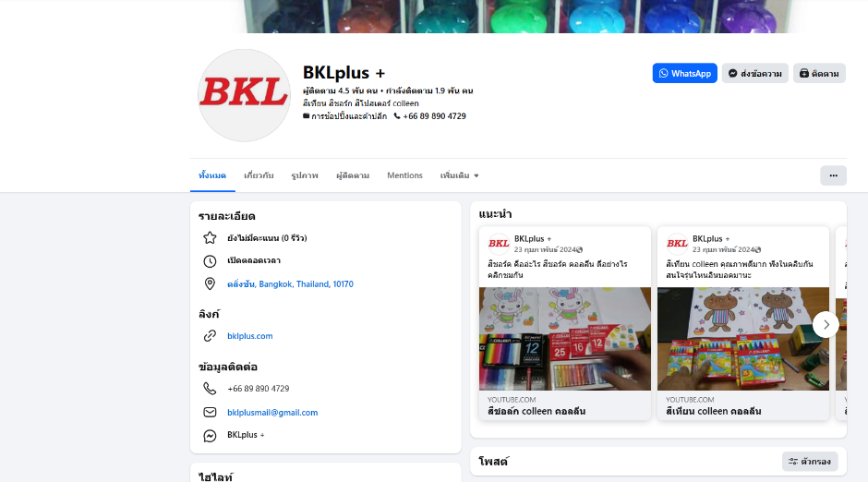Click the phone handset icon in contact info
868x482 pixels.
click(x=210, y=389)
